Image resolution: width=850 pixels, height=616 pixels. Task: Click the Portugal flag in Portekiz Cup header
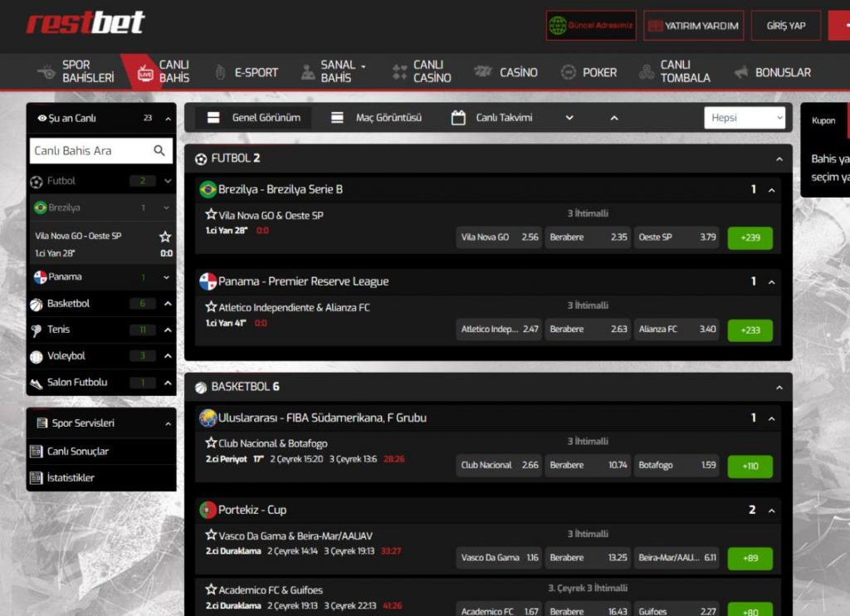click(208, 510)
